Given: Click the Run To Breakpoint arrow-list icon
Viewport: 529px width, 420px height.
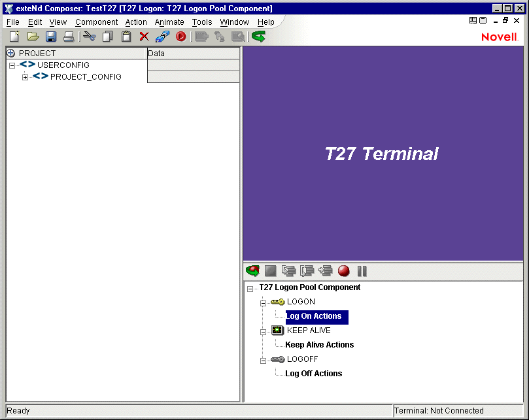Looking at the screenshot, I should [326, 270].
